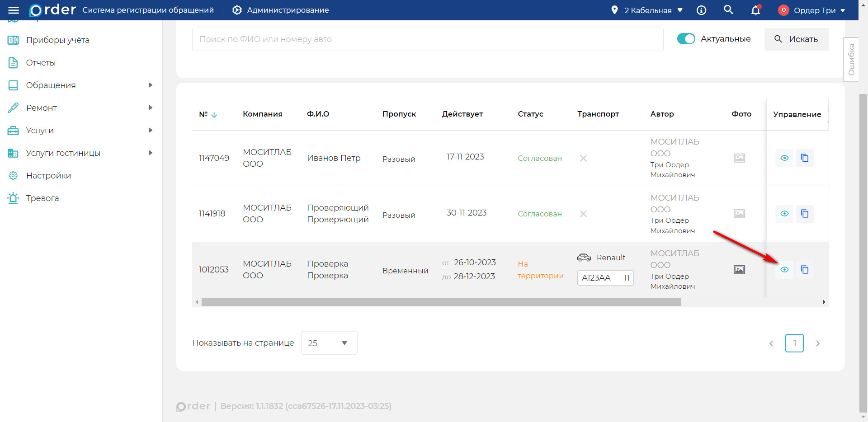The height and width of the screenshot is (422, 868).
Task: View pass 1141918 via eye icon
Action: tap(784, 214)
